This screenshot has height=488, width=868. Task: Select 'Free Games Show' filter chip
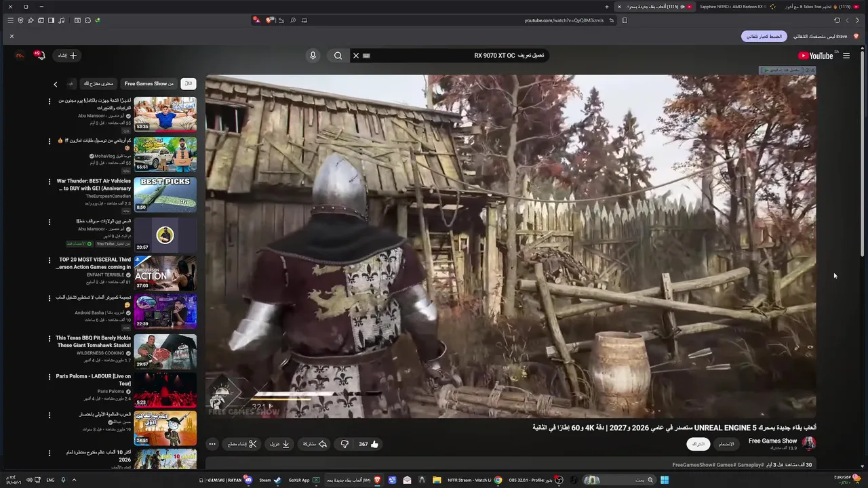click(149, 83)
